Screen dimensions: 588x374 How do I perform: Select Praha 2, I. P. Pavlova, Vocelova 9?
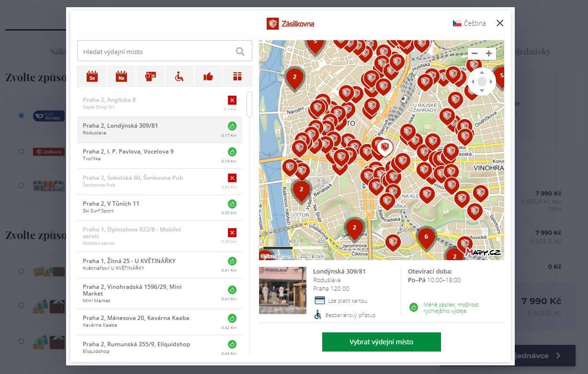(159, 155)
